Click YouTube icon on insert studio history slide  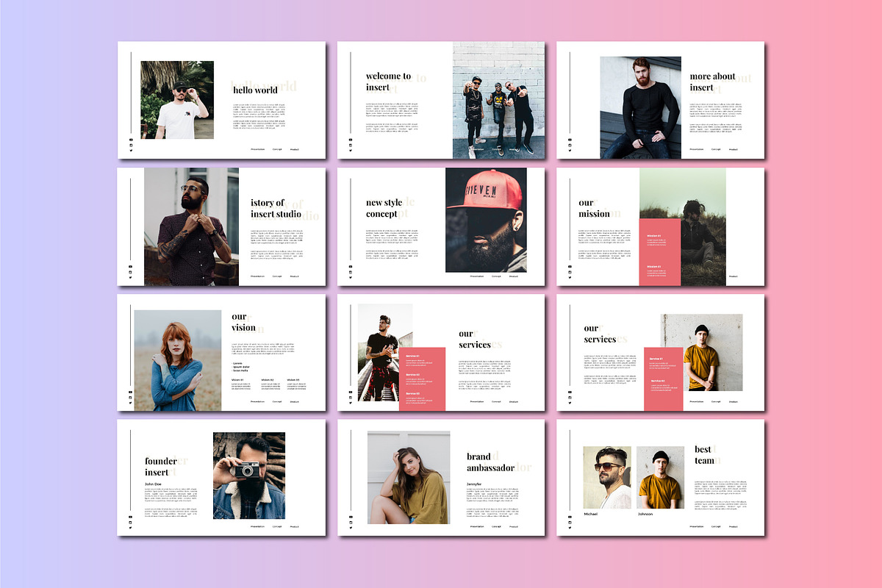click(x=131, y=267)
